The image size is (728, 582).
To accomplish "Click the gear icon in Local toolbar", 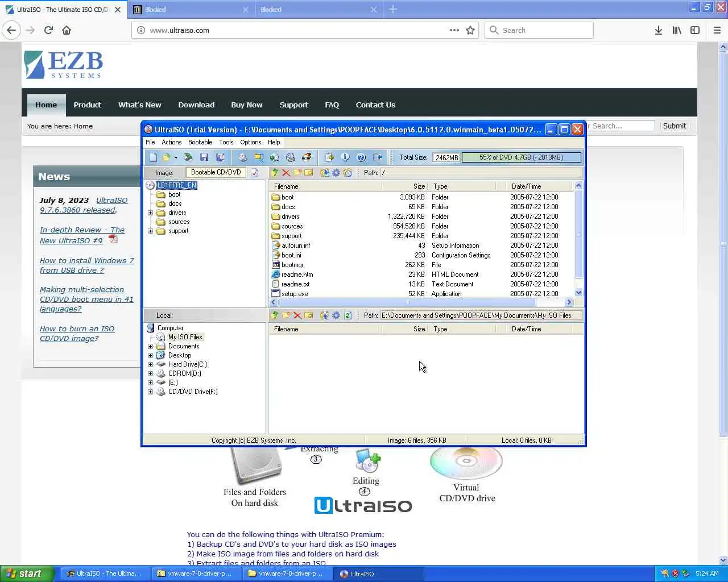I will pos(336,315).
